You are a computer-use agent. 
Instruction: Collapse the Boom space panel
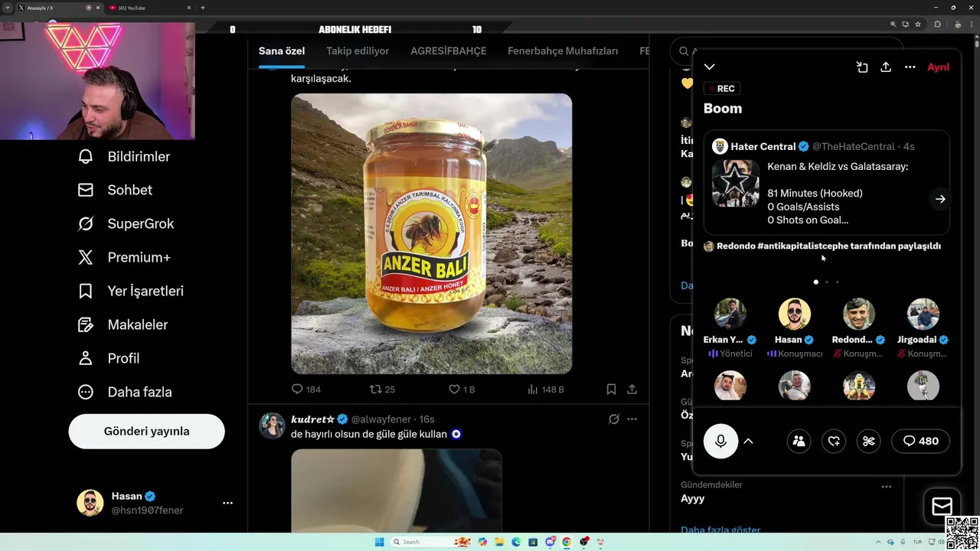click(x=710, y=67)
